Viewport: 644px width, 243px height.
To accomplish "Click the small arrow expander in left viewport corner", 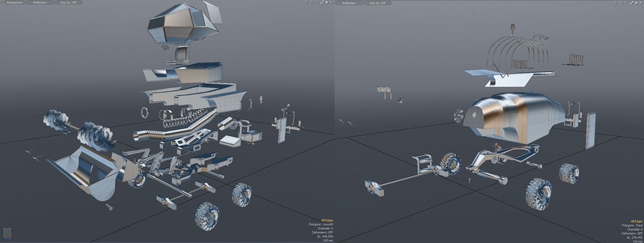I will (x=331, y=3).
